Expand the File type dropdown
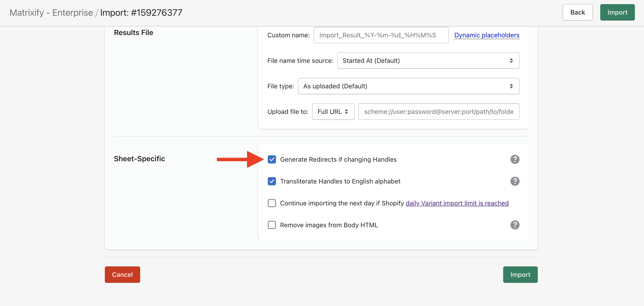Image resolution: width=644 pixels, height=306 pixels. (408, 86)
